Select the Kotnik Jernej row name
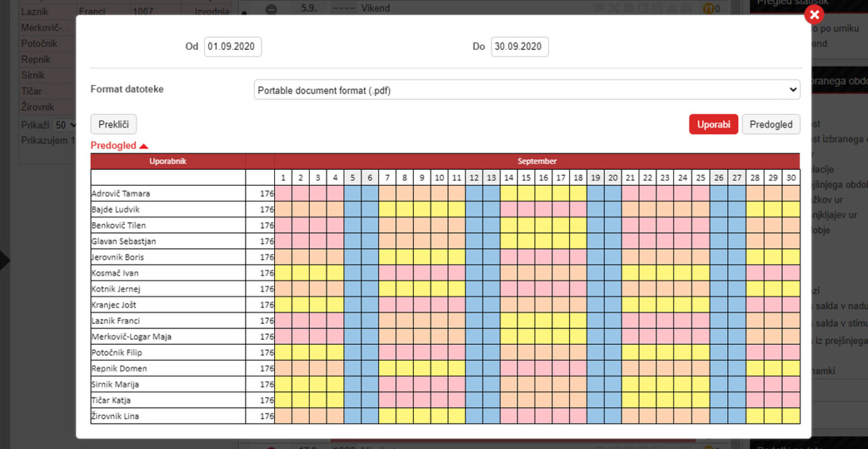This screenshot has width=868, height=449. 116,289
